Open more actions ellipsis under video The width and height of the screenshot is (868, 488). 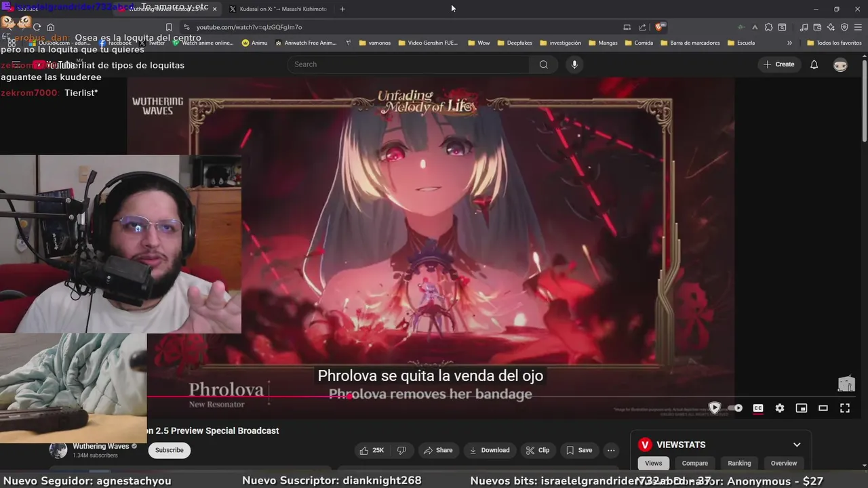click(x=611, y=450)
